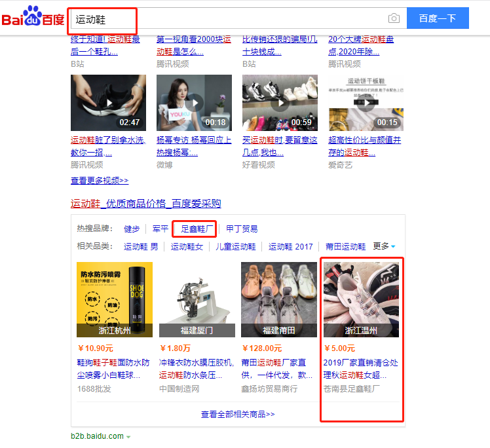Expand the b2b.baidu.com dropdown arrow
This screenshot has width=490, height=448.
click(128, 437)
